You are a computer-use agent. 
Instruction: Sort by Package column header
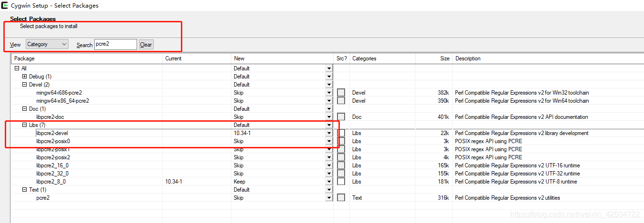click(87, 58)
